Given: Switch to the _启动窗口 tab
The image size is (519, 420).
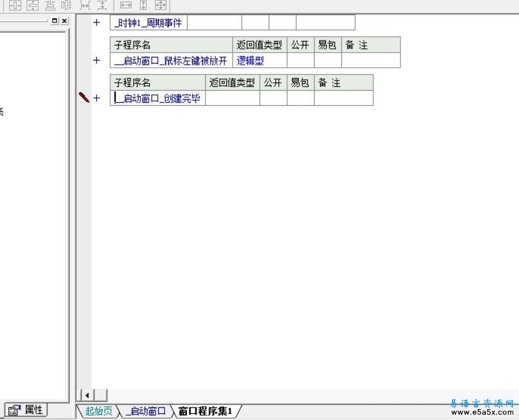Looking at the screenshot, I should pyautogui.click(x=145, y=412).
